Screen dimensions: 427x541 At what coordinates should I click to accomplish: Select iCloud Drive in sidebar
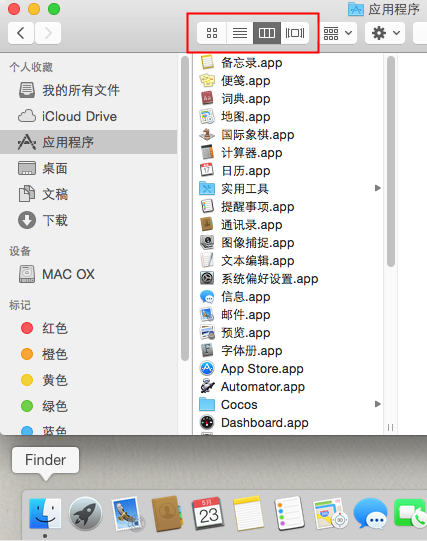click(89, 116)
